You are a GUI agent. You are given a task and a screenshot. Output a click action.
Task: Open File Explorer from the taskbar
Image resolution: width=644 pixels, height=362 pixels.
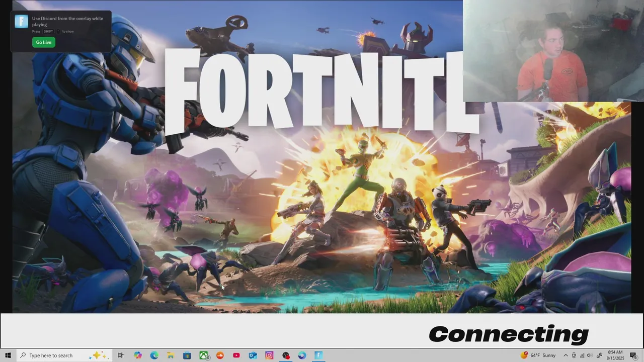tap(171, 355)
